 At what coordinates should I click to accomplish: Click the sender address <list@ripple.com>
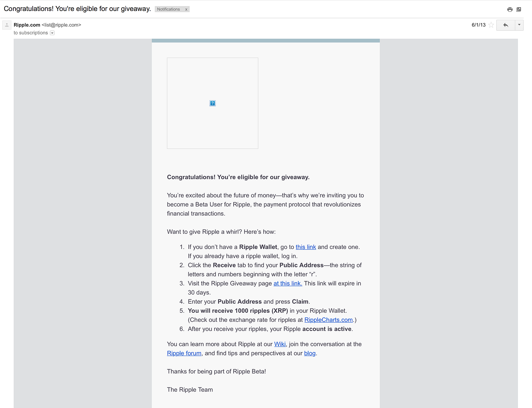(62, 25)
